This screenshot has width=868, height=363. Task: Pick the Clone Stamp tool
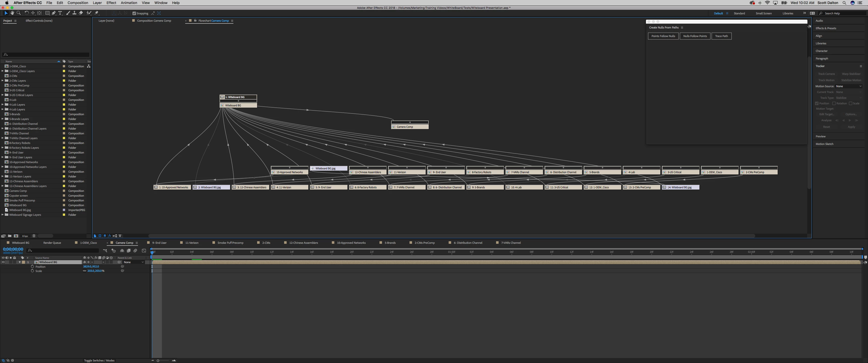click(x=74, y=13)
